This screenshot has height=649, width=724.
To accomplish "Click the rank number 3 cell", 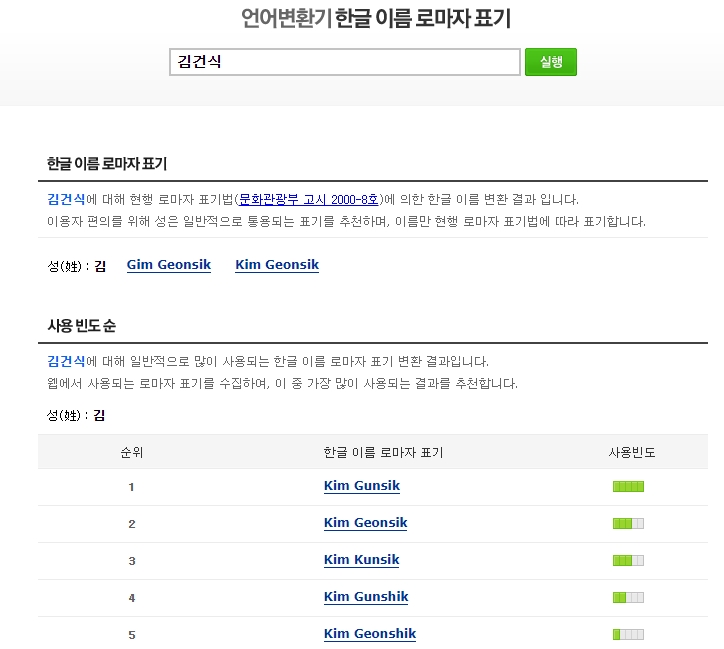I will tap(132, 561).
